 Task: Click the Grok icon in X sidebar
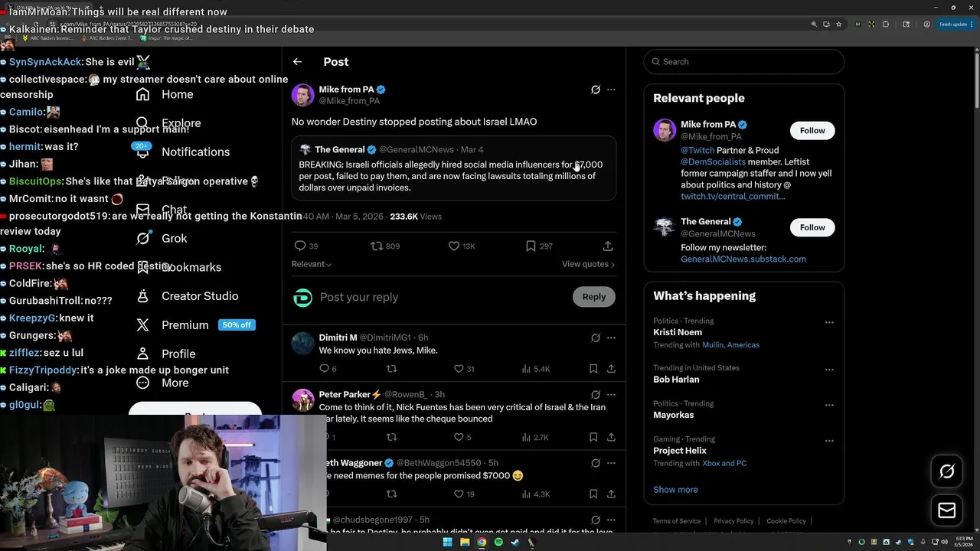(x=142, y=238)
